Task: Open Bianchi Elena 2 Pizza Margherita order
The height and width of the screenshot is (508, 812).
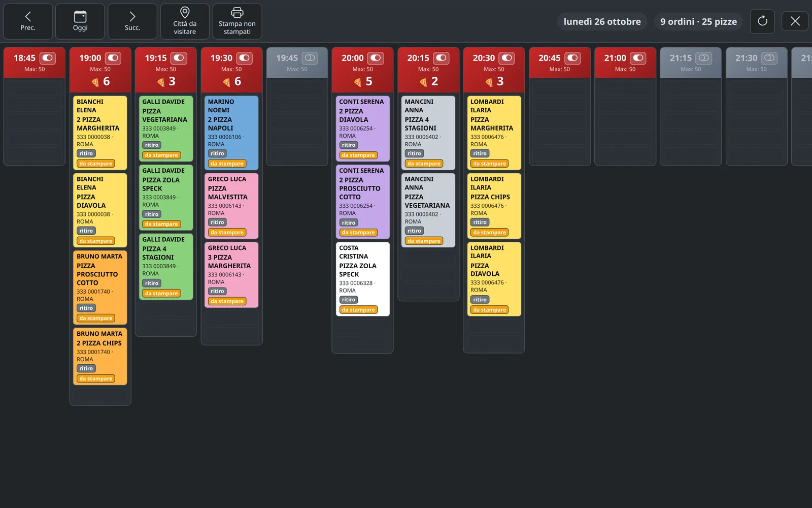Action: (x=100, y=133)
